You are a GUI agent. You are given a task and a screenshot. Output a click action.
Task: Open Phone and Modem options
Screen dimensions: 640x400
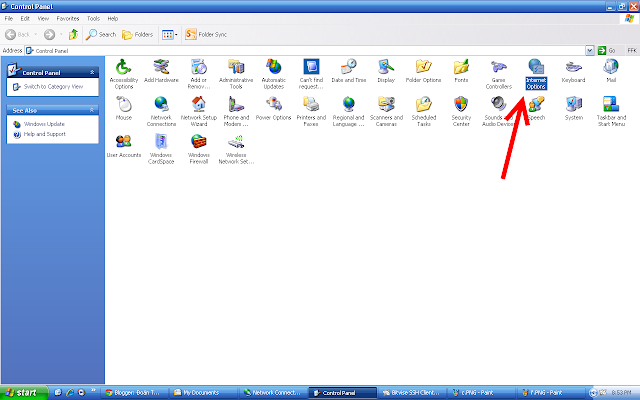click(x=236, y=111)
